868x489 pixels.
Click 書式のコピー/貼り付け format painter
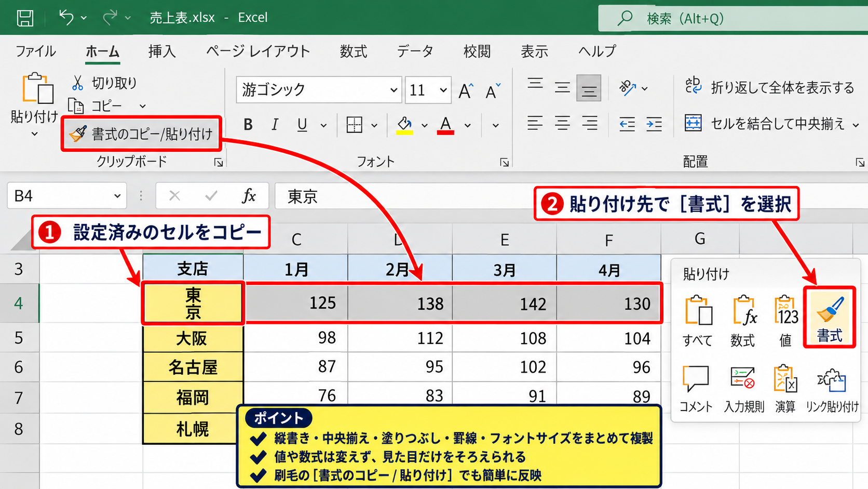[141, 134]
